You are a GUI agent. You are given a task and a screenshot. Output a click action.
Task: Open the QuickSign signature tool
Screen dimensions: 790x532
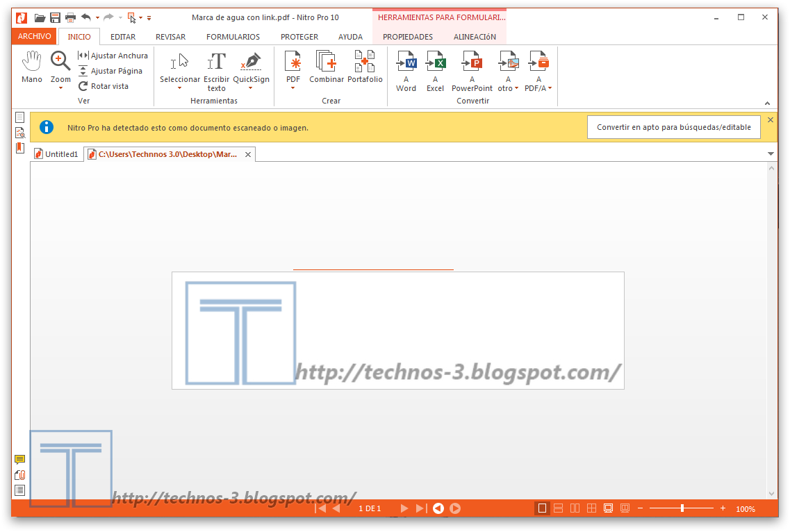point(251,67)
